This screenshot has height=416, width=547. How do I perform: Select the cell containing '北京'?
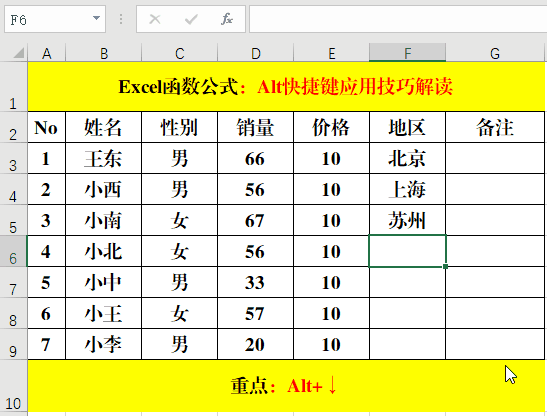coord(407,158)
